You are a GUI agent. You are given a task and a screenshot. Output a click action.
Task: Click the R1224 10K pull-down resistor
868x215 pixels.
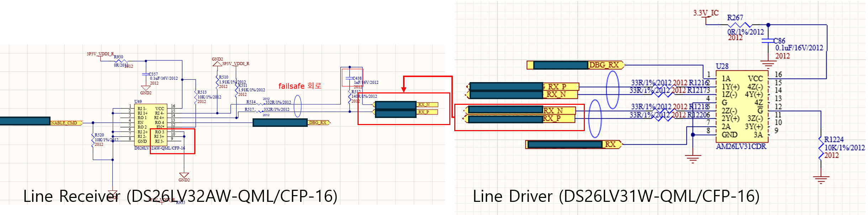pyautogui.click(x=821, y=147)
